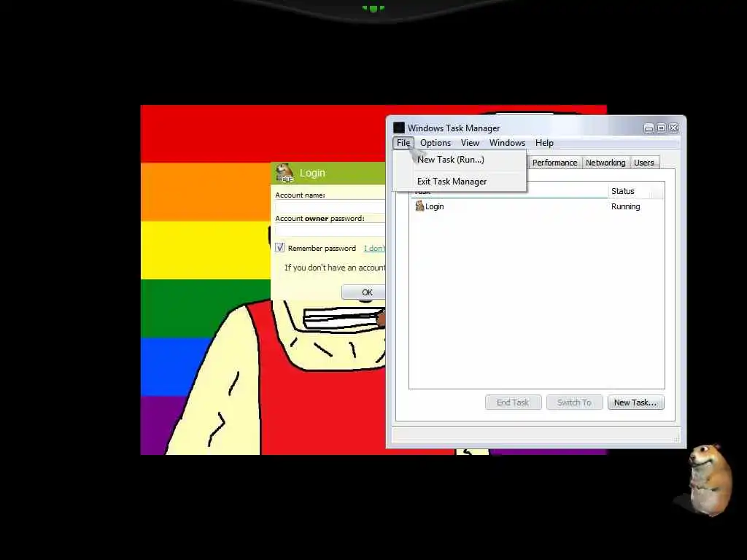The width and height of the screenshot is (747, 560).
Task: Open the View menu
Action: (470, 143)
